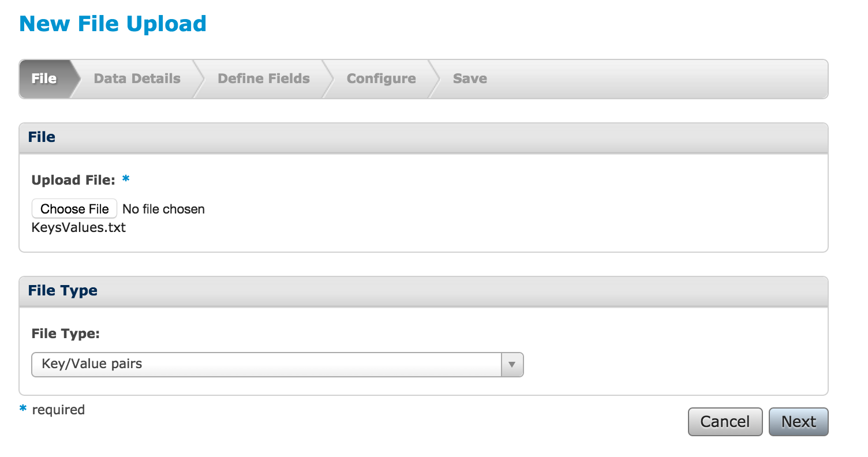868x457 pixels.
Task: Proceed with the Next button
Action: pyautogui.click(x=799, y=422)
